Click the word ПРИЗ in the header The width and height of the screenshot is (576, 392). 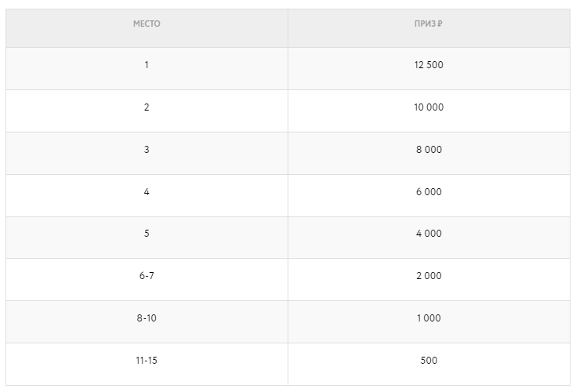(425, 24)
